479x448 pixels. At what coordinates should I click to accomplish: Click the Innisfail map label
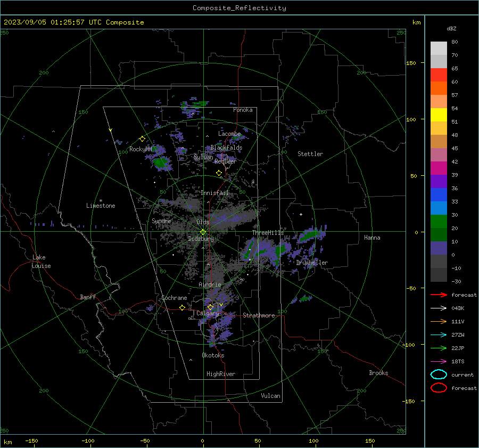pyautogui.click(x=214, y=193)
